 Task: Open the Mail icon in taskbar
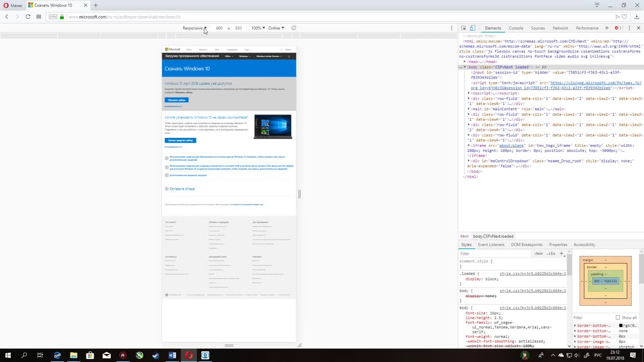[107, 355]
